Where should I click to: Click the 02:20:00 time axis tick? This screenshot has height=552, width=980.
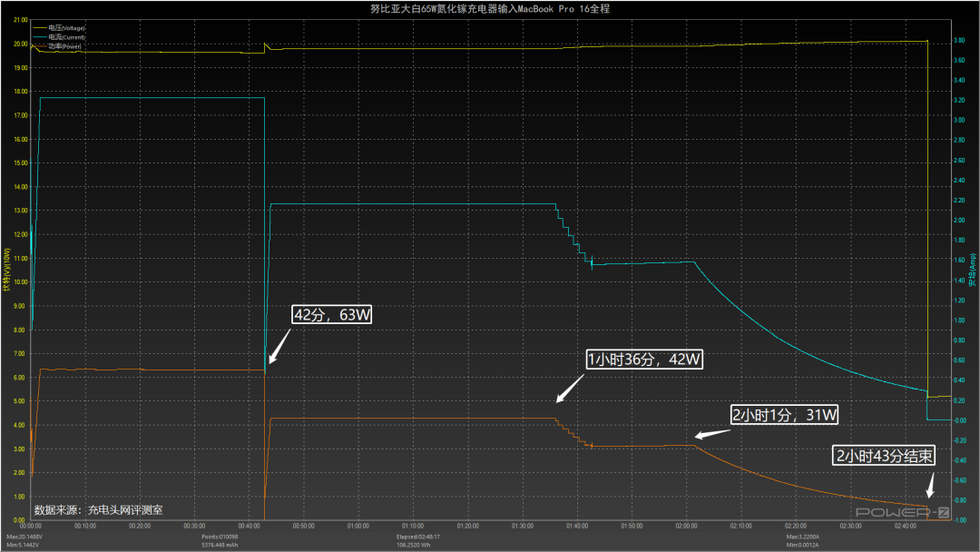(x=796, y=526)
